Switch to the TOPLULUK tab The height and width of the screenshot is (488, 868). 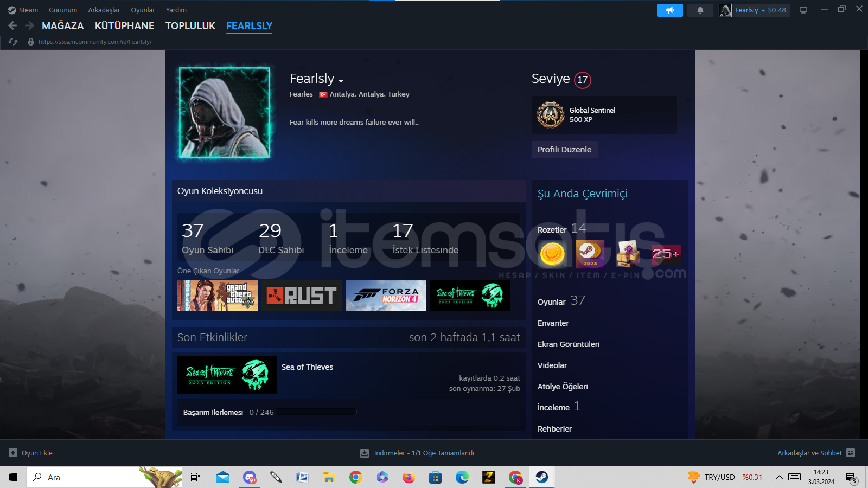[190, 25]
